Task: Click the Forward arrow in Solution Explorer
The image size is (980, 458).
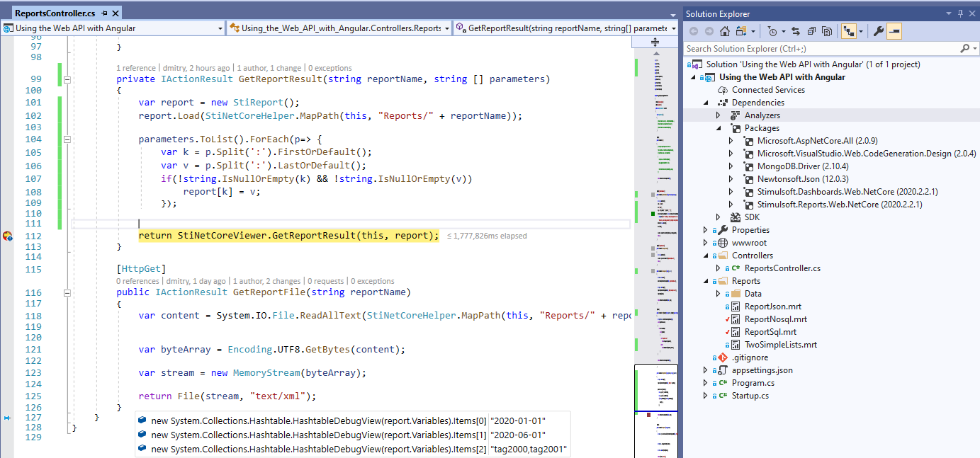Action: (x=709, y=31)
